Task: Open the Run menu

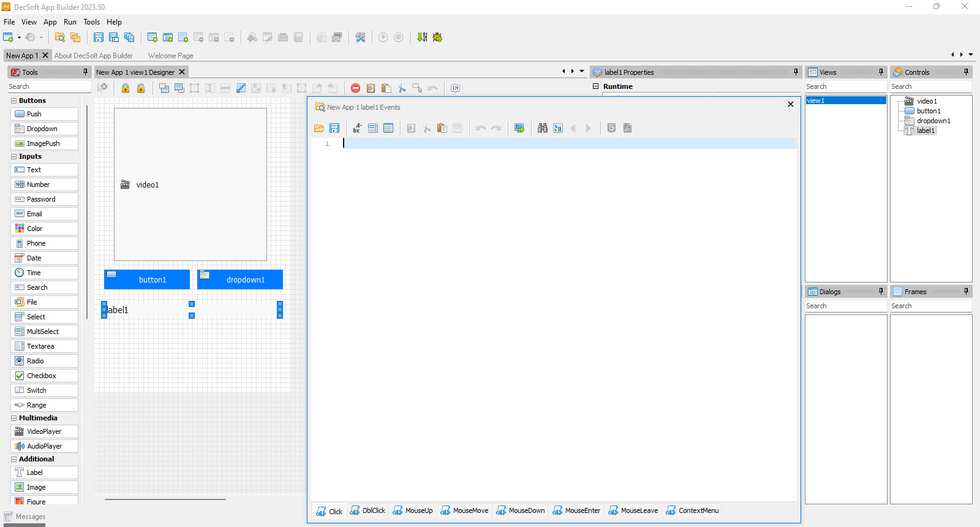Action: click(70, 22)
